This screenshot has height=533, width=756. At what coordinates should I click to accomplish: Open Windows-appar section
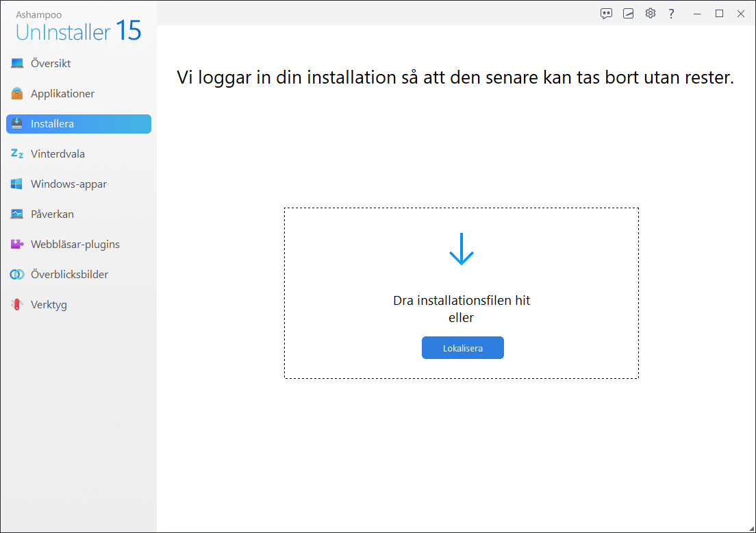[79, 184]
